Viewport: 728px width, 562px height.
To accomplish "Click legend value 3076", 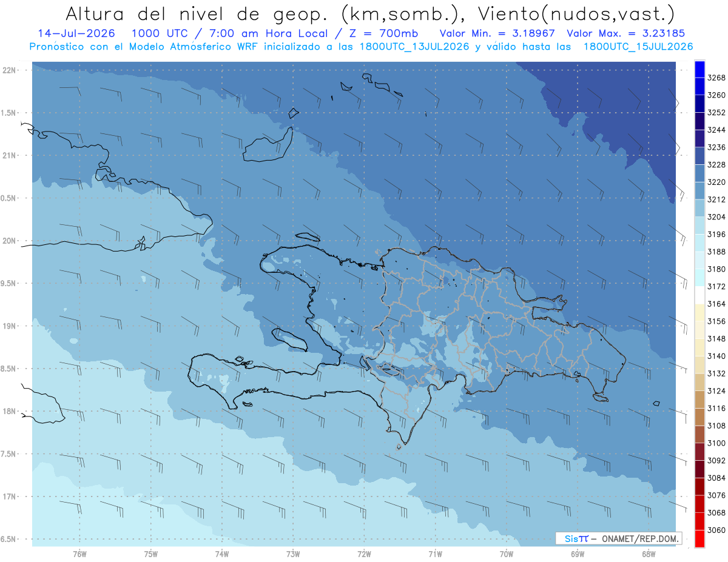I will point(716,495).
